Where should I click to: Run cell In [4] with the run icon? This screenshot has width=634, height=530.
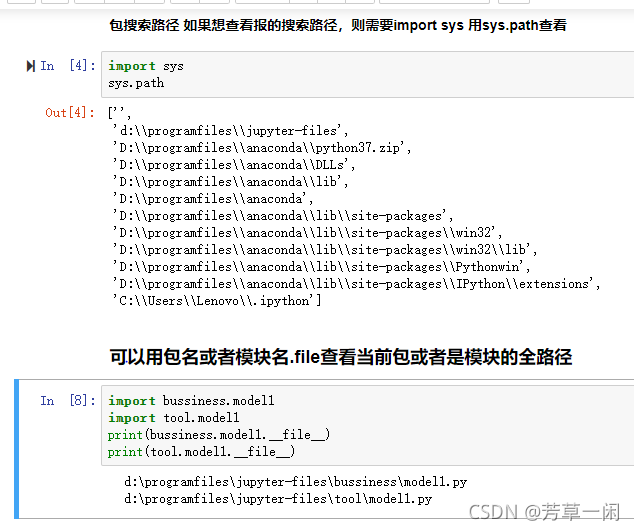pyautogui.click(x=30, y=66)
